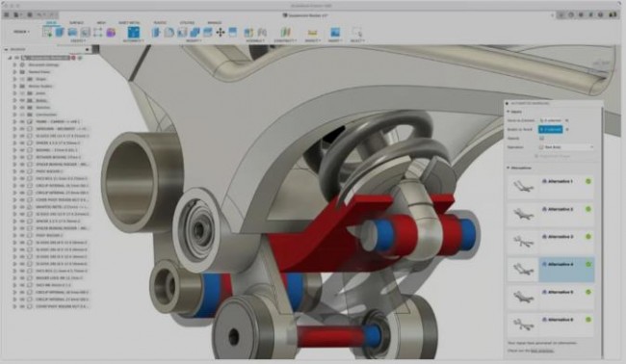Open the Automated Modeling tool icon
The width and height of the screenshot is (626, 364).
click(x=133, y=33)
